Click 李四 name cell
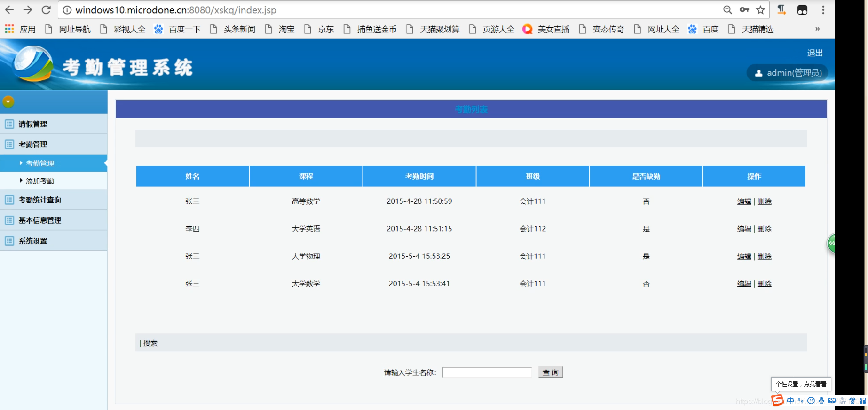 [192, 229]
